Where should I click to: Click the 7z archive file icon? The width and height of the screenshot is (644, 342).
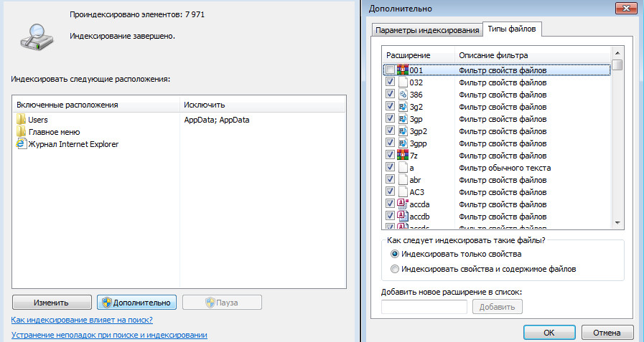[x=403, y=155]
